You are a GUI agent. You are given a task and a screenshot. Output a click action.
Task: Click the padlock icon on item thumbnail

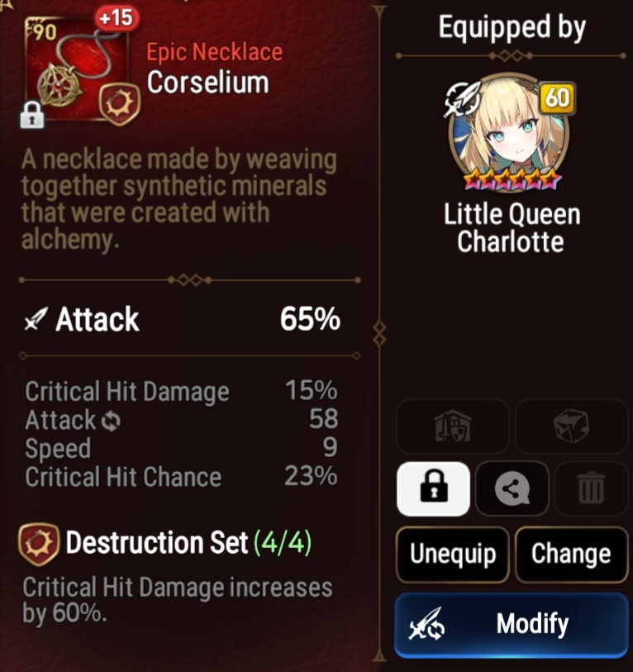[x=32, y=115]
